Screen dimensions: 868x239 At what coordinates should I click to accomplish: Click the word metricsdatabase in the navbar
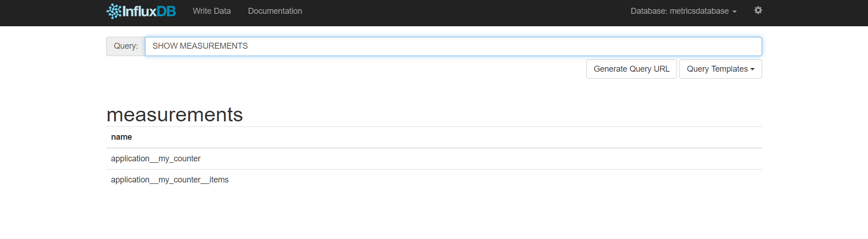pyautogui.click(x=699, y=11)
